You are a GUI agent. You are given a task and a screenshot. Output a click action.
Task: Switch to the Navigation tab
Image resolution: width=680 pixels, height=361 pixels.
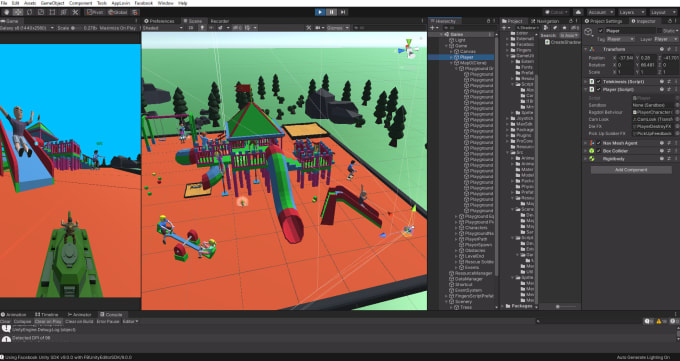(545, 21)
